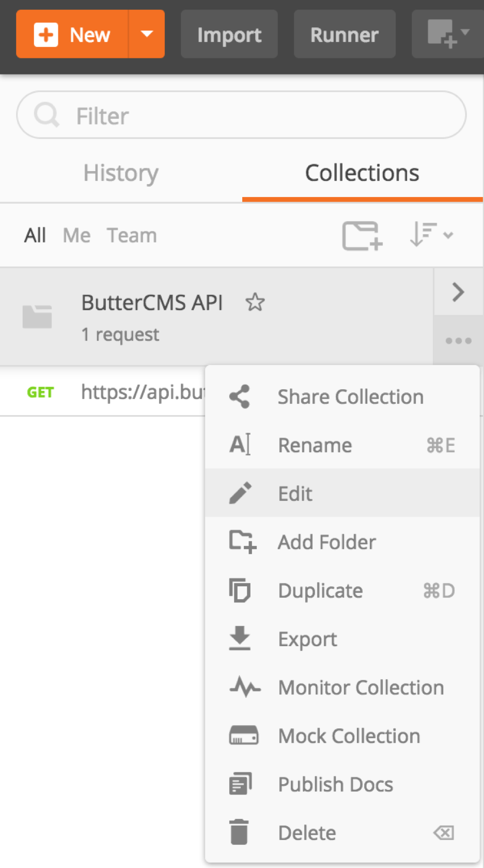Open the sort order dropdown

[x=431, y=235]
